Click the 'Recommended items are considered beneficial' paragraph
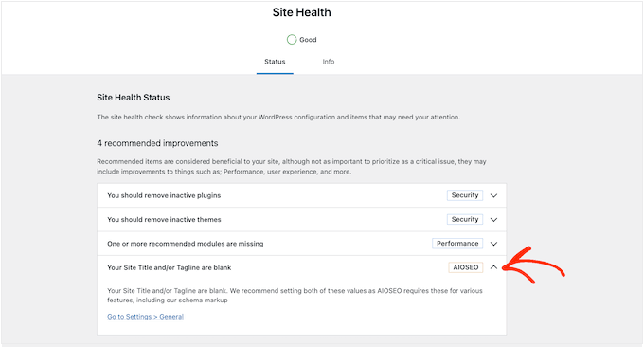This screenshot has height=347, width=644. [x=292, y=167]
